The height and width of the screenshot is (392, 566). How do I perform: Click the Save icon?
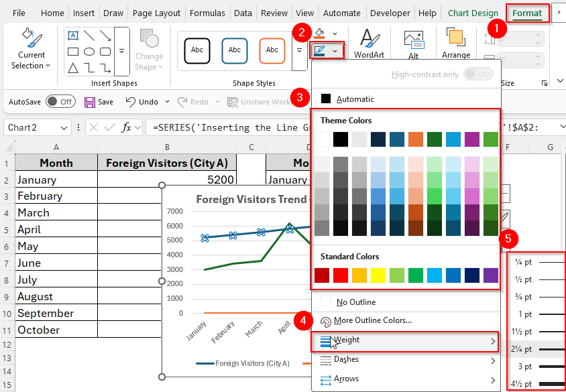[x=89, y=101]
